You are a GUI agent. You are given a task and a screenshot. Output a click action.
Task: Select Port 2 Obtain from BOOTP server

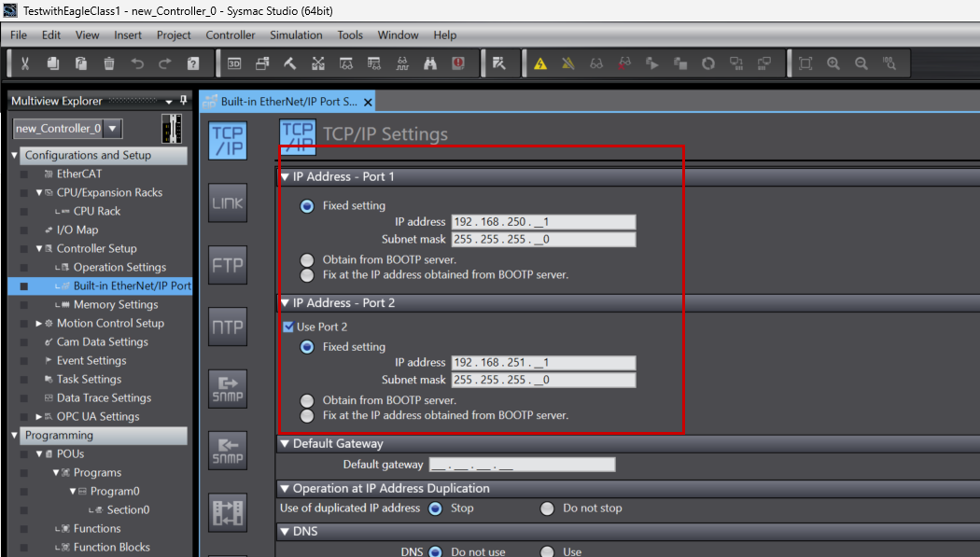pos(307,400)
